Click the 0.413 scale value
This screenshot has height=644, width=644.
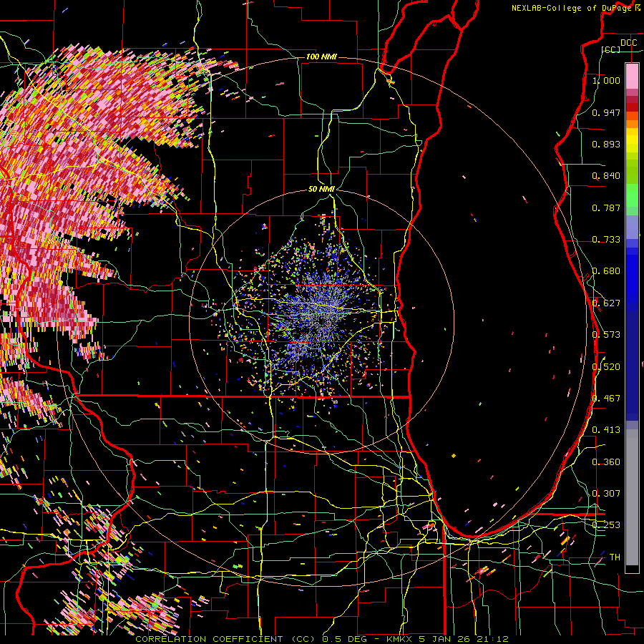coord(606,430)
